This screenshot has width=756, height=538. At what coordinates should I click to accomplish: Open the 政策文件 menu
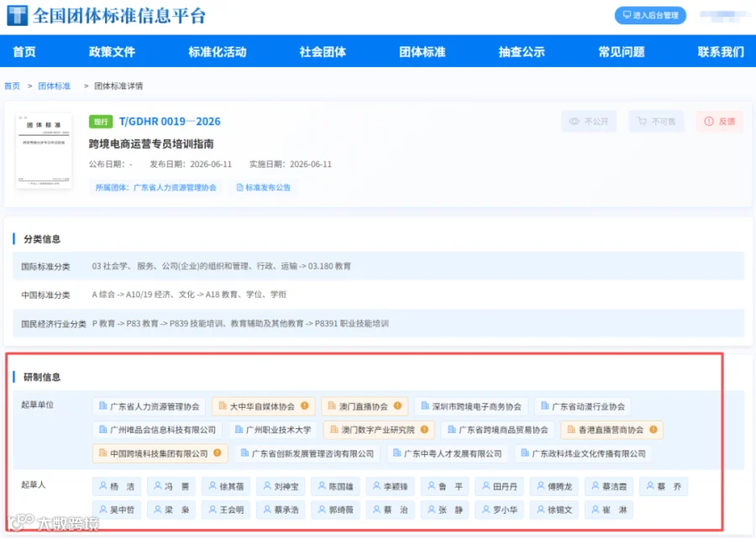112,51
